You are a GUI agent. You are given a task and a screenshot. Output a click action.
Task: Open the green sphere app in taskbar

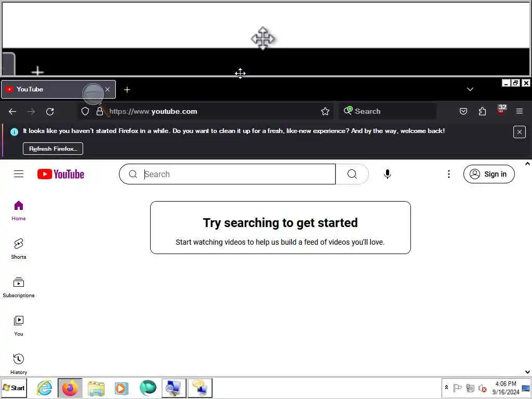pos(148,388)
